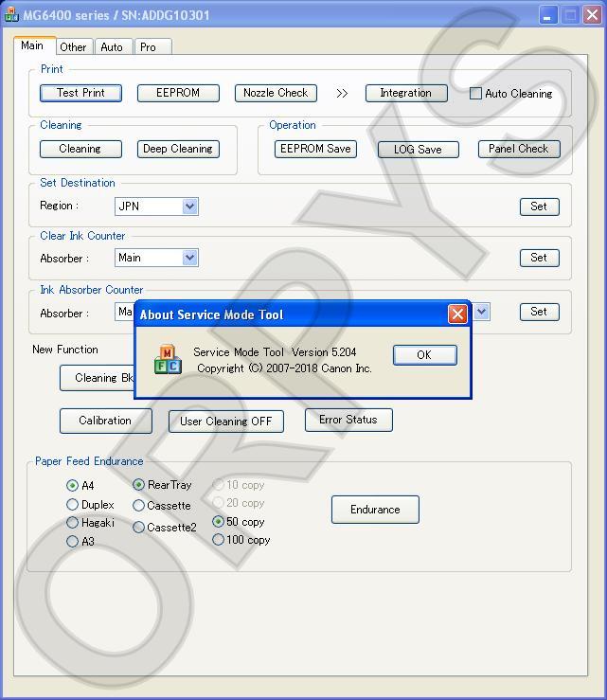Close the About Service Mode Tool dialog
Screen dimensions: 607x700
[x=457, y=314]
